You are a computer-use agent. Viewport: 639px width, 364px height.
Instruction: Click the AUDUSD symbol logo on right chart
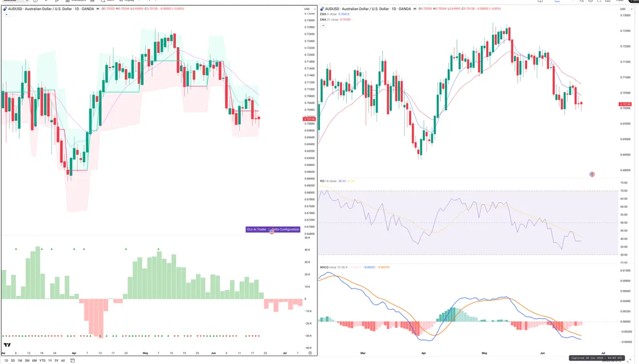pos(321,9)
